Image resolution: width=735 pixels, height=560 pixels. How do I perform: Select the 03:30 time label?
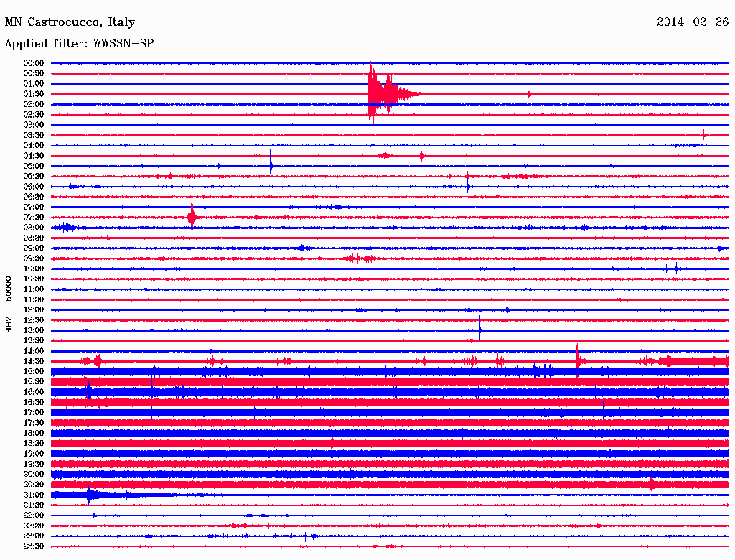33,135
